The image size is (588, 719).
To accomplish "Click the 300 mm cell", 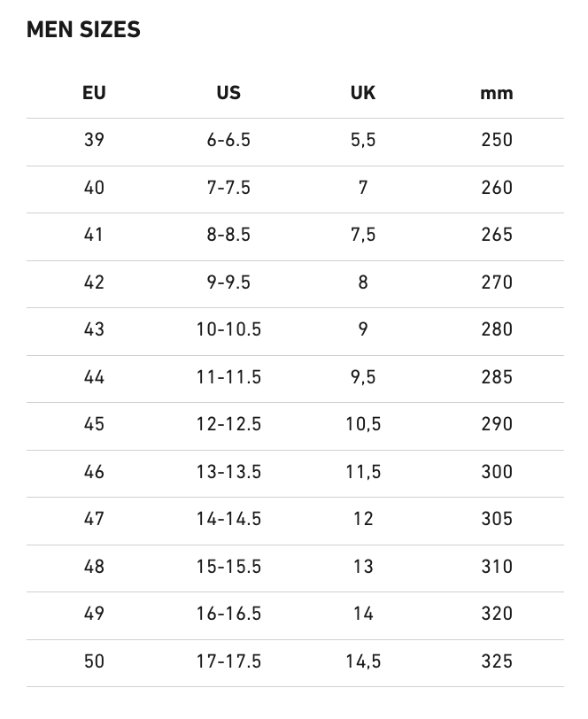I will (x=497, y=472).
